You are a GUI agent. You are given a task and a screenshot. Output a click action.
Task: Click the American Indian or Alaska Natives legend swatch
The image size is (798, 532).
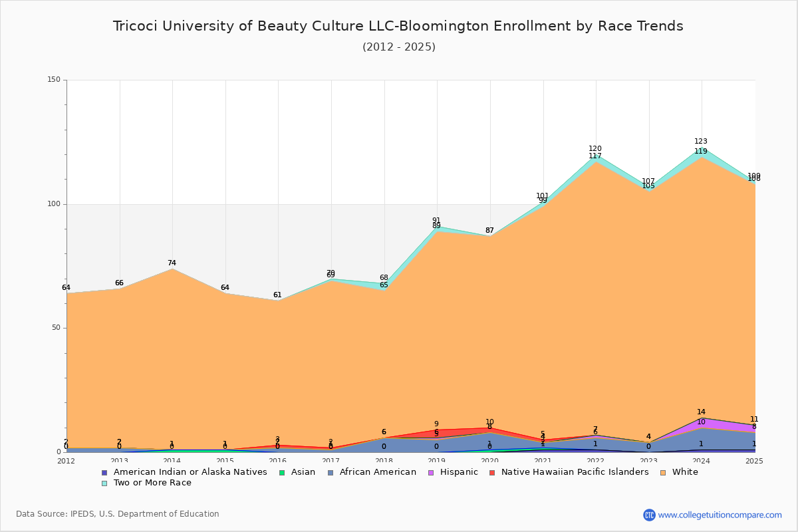pos(104,472)
